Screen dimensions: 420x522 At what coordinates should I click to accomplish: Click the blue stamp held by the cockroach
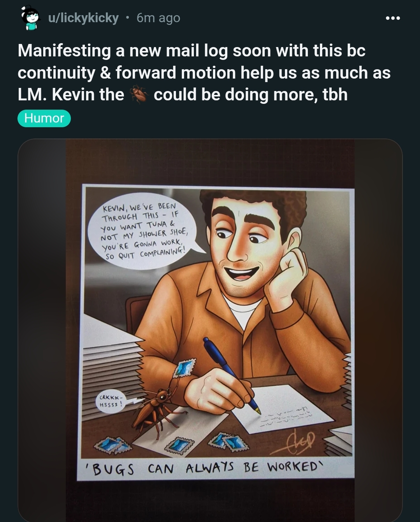pyautogui.click(x=185, y=368)
